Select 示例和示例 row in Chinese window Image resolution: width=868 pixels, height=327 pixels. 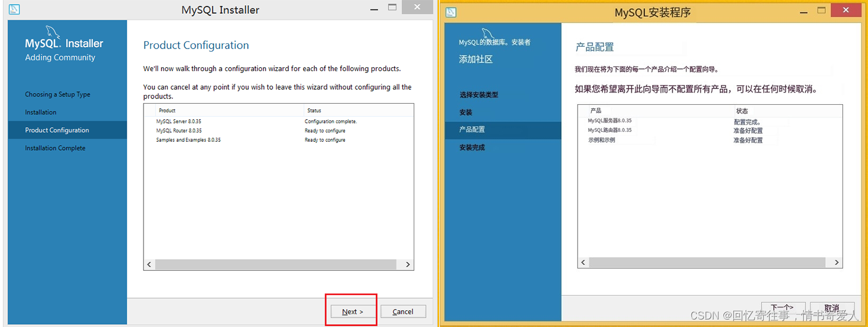pyautogui.click(x=709, y=140)
